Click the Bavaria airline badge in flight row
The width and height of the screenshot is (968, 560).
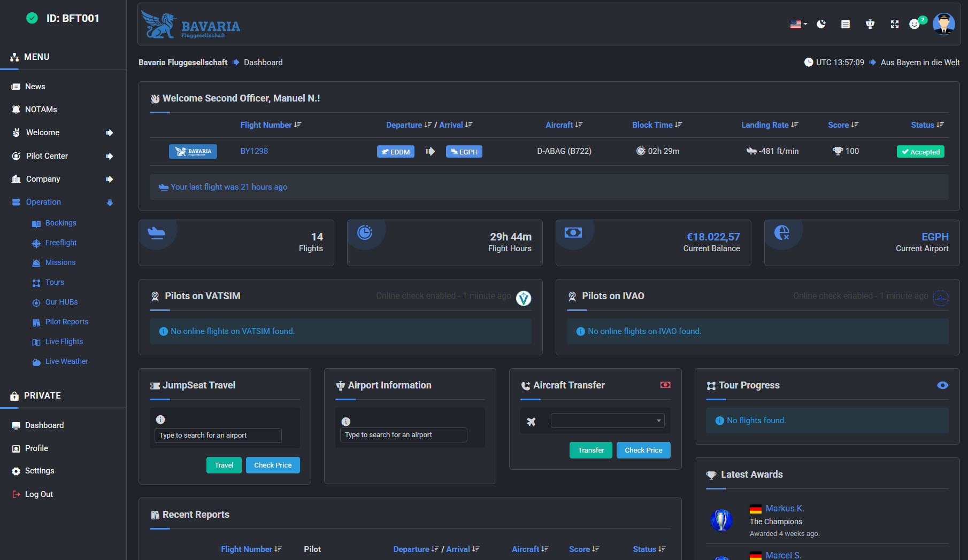(193, 151)
